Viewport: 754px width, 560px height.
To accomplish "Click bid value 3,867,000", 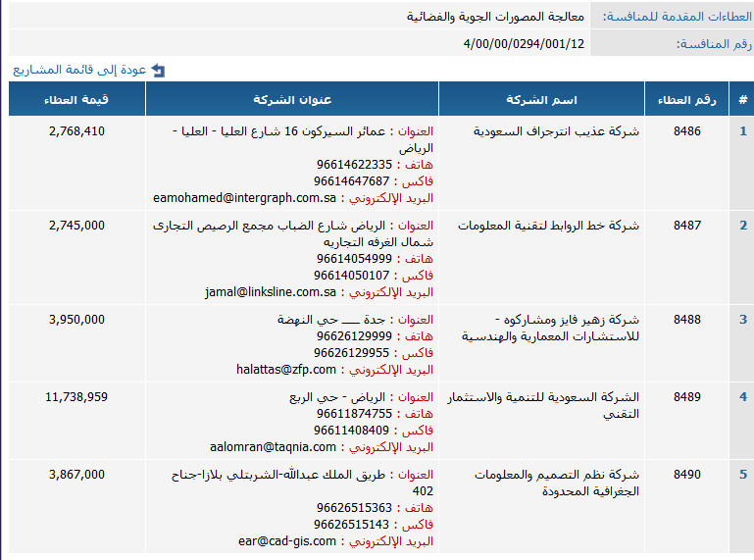I will click(76, 475).
